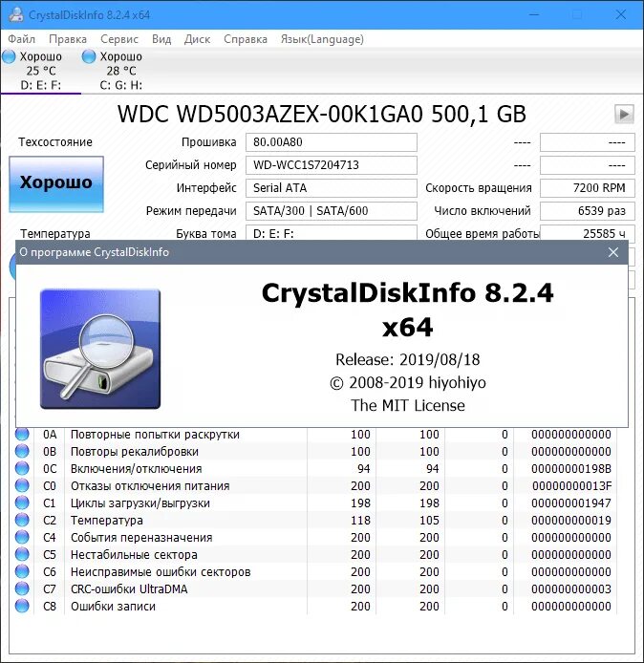644x663 pixels.
Task: Open the Справка menu
Action: pos(246,39)
